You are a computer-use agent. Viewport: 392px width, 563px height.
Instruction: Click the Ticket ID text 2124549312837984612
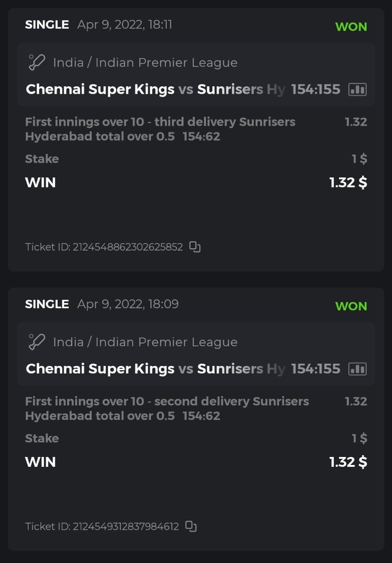coord(102,526)
